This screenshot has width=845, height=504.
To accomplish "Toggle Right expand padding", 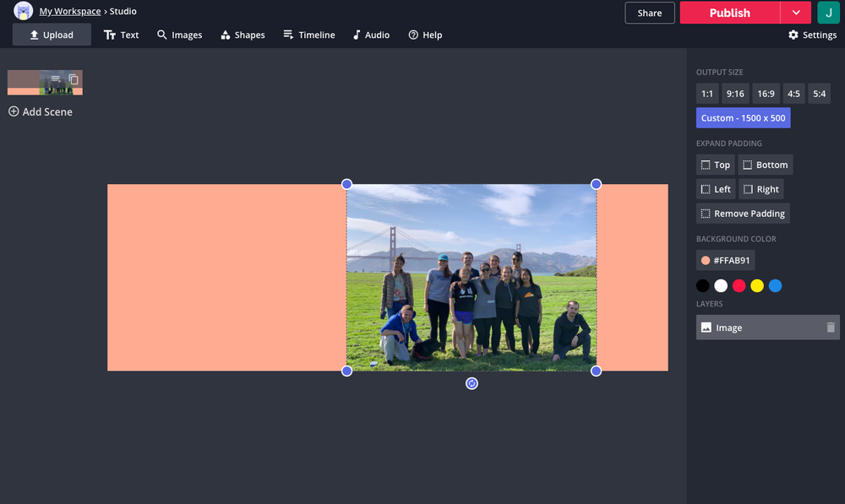I will (760, 188).
